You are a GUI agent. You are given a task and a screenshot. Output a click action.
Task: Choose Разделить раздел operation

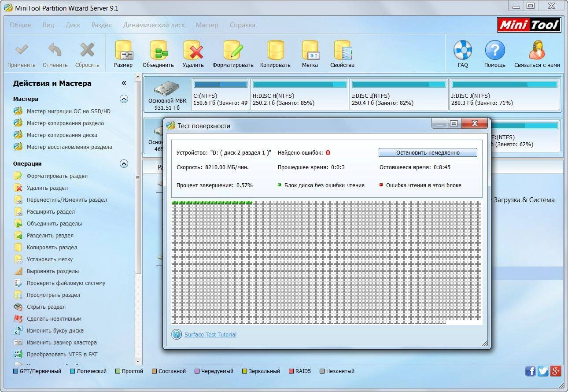pos(50,235)
